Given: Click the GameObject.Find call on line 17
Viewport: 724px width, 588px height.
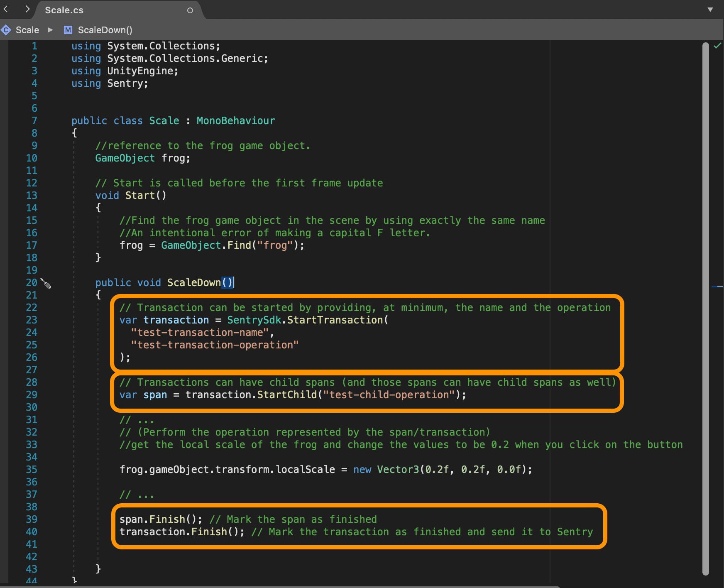Looking at the screenshot, I should coord(206,245).
